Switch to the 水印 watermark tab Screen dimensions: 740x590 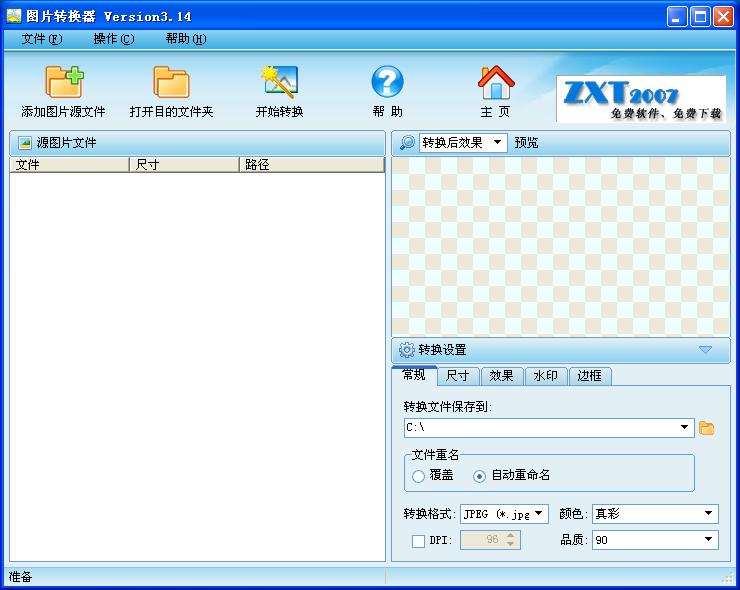[x=545, y=376]
